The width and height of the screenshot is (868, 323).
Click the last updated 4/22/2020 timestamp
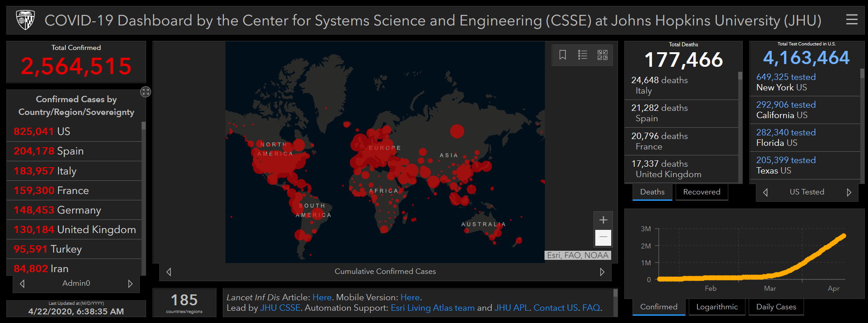click(76, 311)
